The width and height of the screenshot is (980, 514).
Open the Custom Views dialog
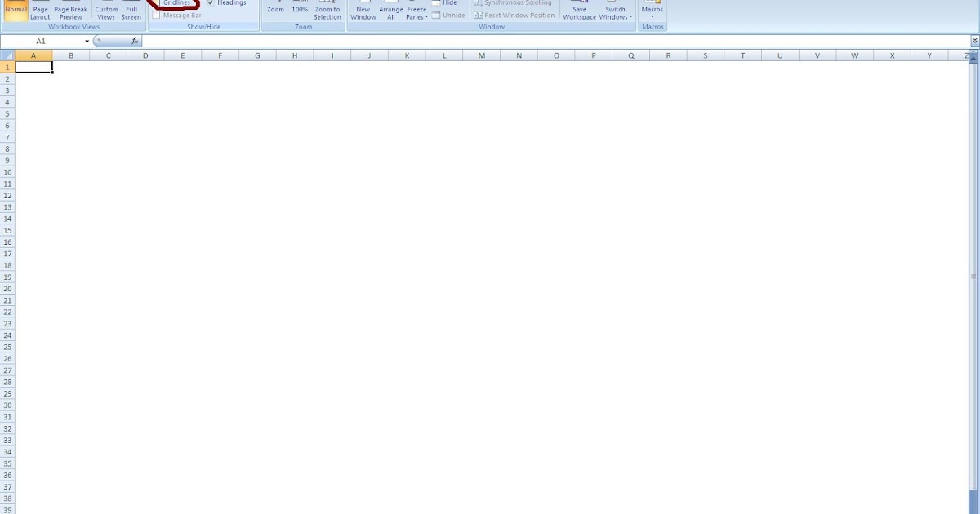(x=106, y=13)
